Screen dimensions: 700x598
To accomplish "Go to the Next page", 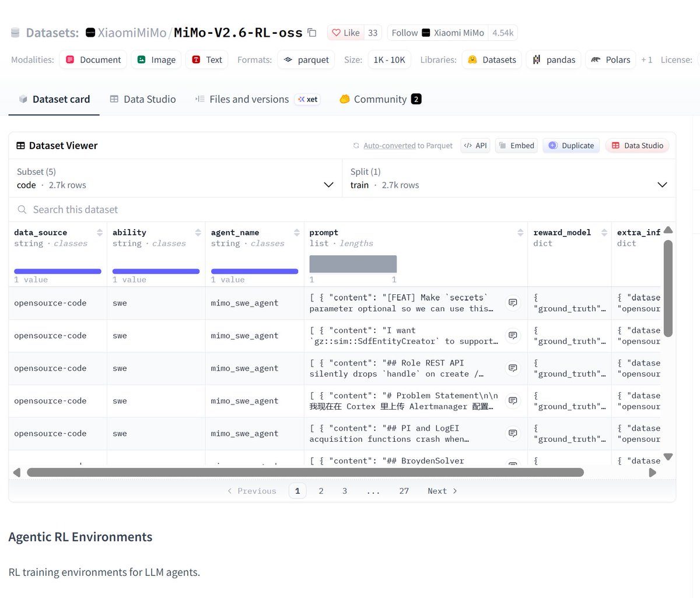I will click(442, 491).
